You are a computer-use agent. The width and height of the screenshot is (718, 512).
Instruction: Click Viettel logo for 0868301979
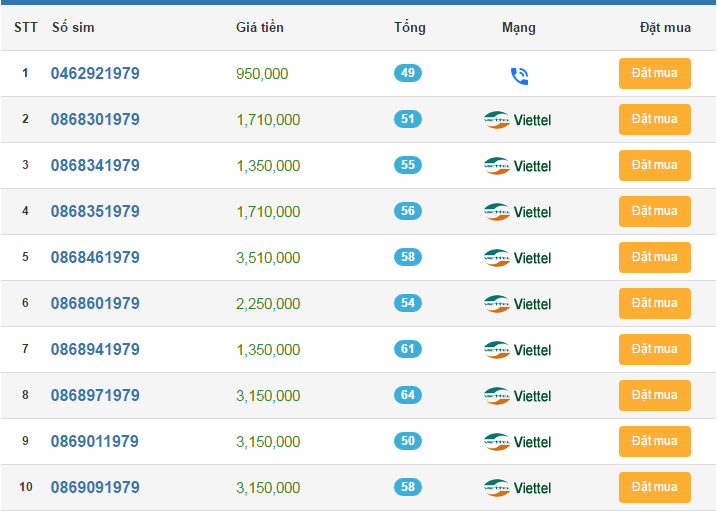click(x=517, y=120)
